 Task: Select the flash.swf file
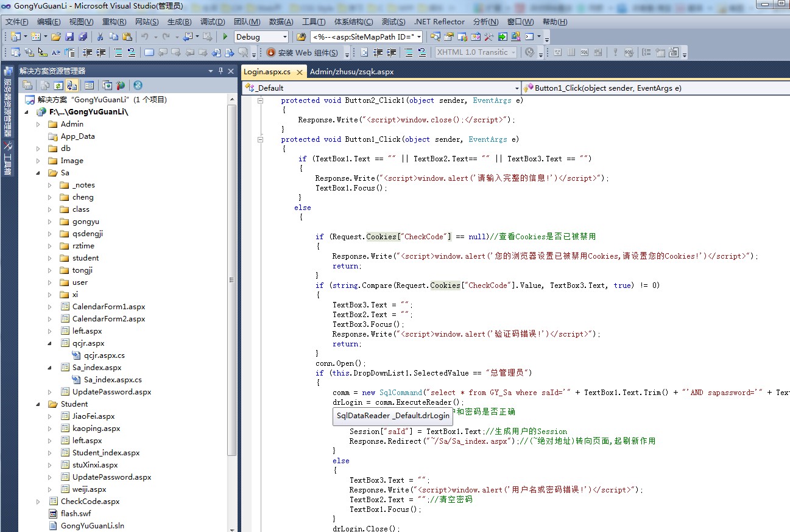click(76, 514)
